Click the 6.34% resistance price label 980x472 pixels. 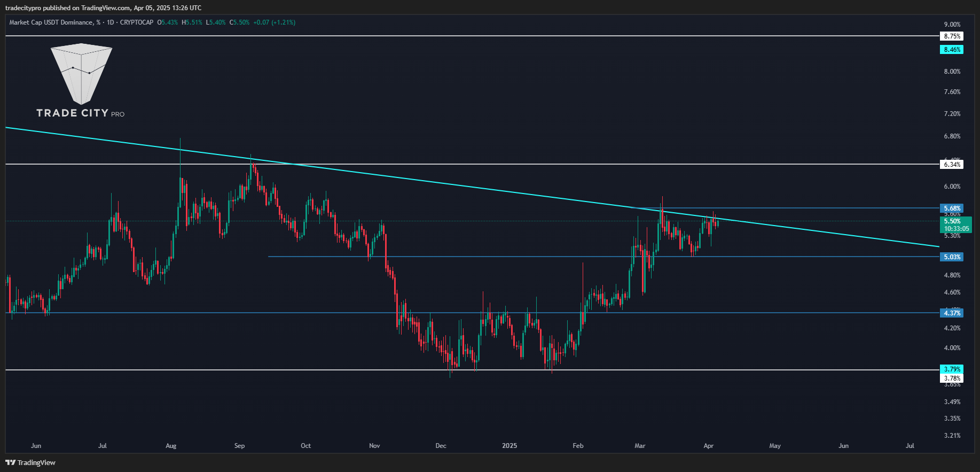(x=952, y=165)
